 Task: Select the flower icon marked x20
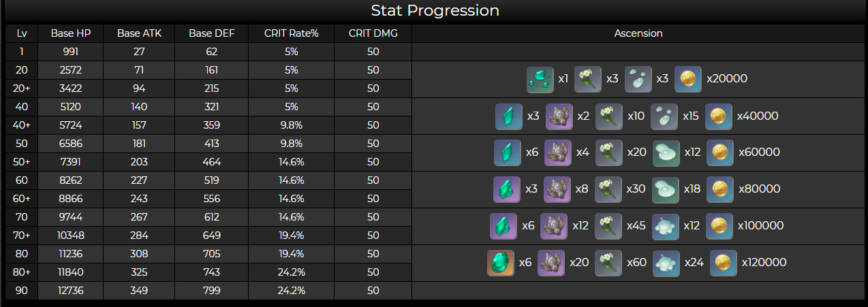[x=608, y=152]
